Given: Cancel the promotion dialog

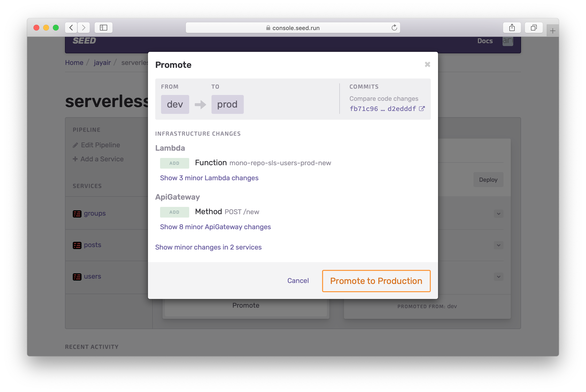Looking at the screenshot, I should pyautogui.click(x=298, y=281).
